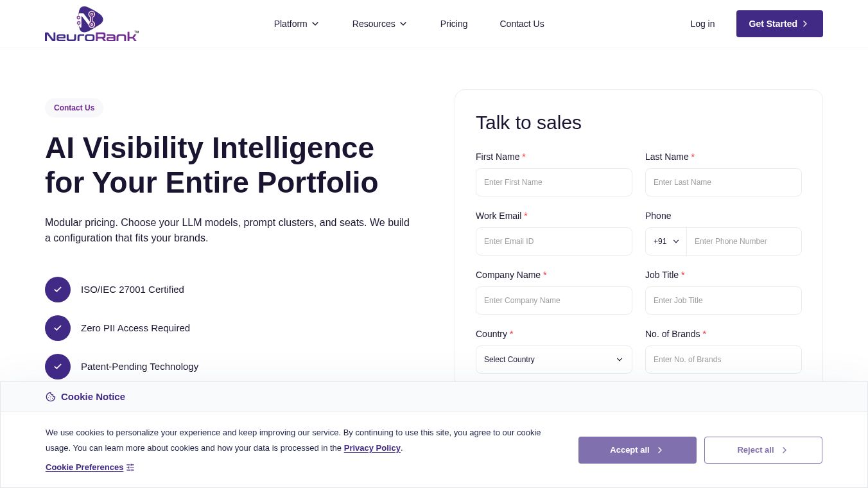868x488 pixels.
Task: Click the Zero PII Access checkmark icon
Action: [x=58, y=328]
